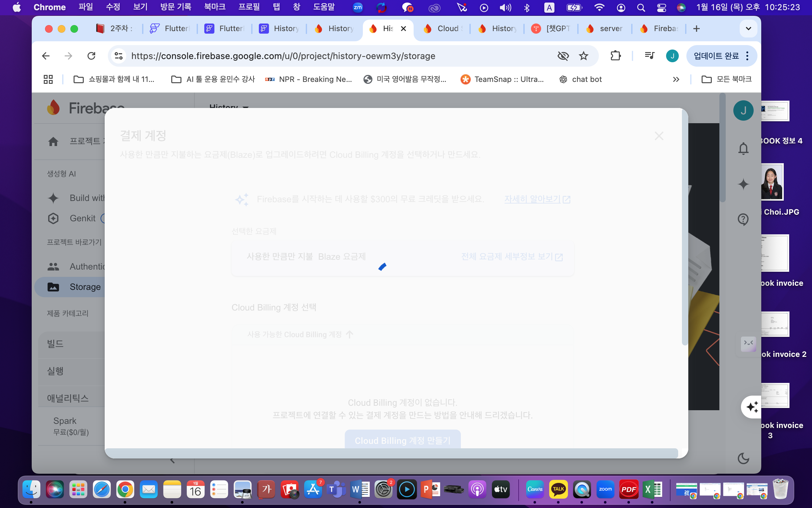Click the dialog vertical scrollbar

pos(684,227)
